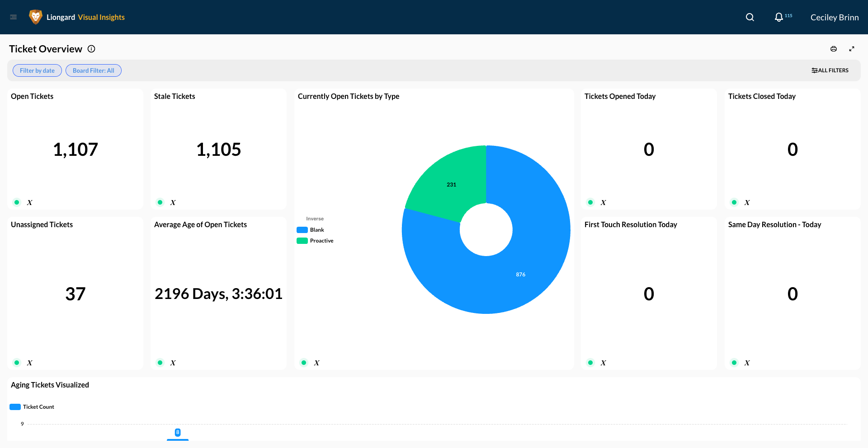868x448 pixels.
Task: Open the Filter by date pill
Action: point(37,70)
